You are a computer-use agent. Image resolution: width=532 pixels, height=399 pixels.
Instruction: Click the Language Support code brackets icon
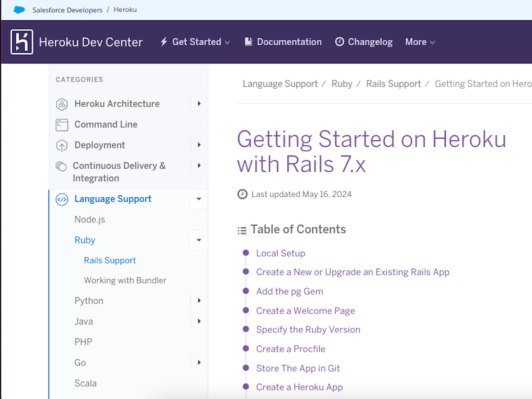coord(62,199)
